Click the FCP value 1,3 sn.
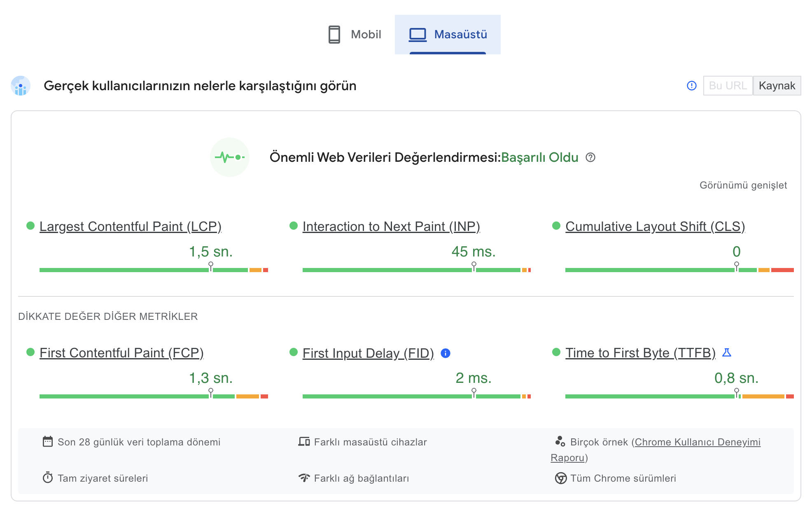Image resolution: width=812 pixels, height=508 pixels. pyautogui.click(x=211, y=378)
